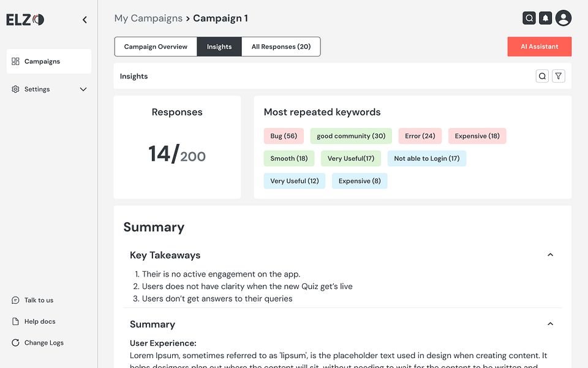This screenshot has width=588, height=368.
Task: Click the ELZO logo
Action: click(x=25, y=20)
